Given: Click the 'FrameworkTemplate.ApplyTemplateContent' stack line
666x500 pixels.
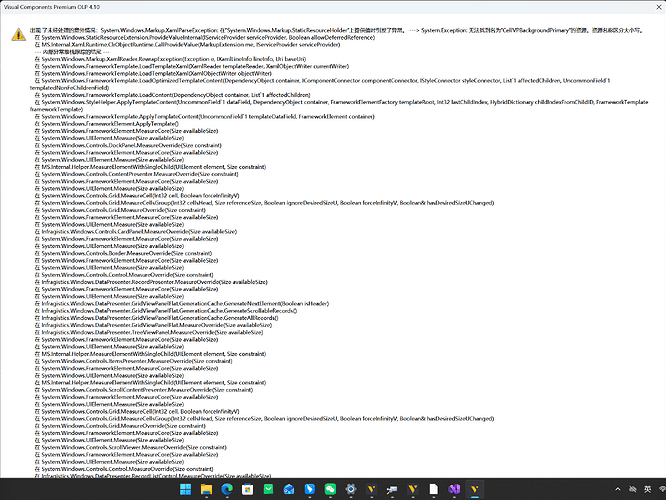Looking at the screenshot, I should (x=204, y=116).
